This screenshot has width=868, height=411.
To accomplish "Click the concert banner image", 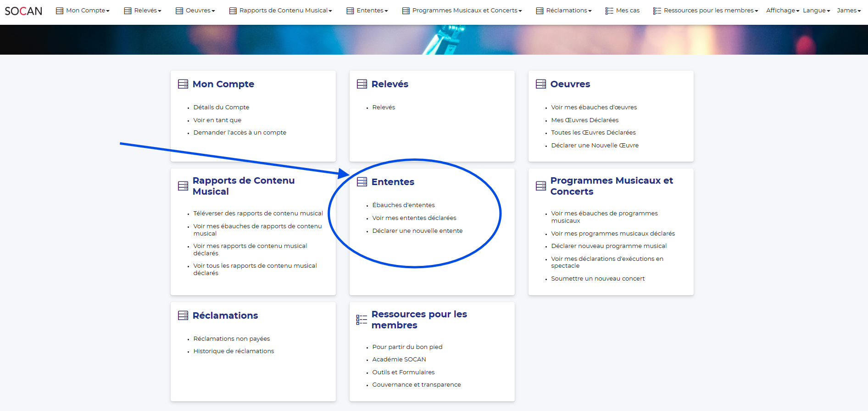I will pyautogui.click(x=434, y=40).
